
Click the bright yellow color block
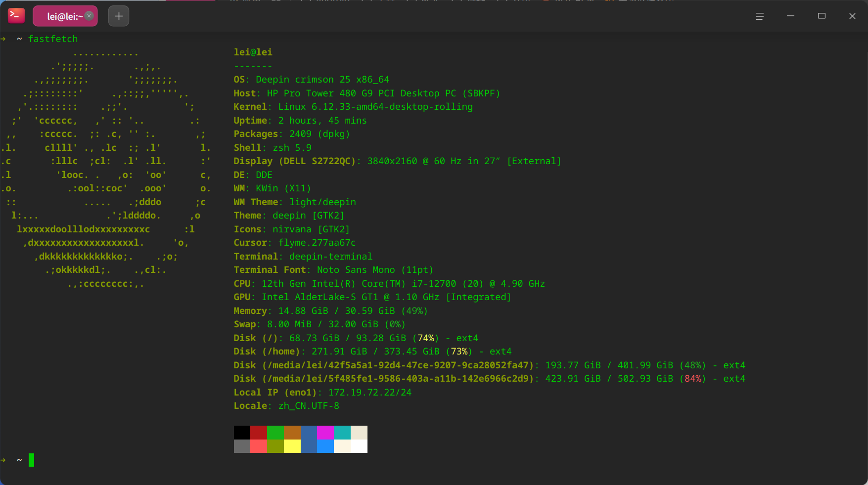click(x=292, y=446)
